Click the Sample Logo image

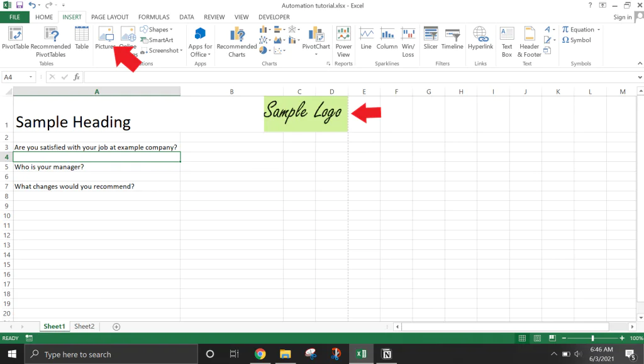point(306,114)
